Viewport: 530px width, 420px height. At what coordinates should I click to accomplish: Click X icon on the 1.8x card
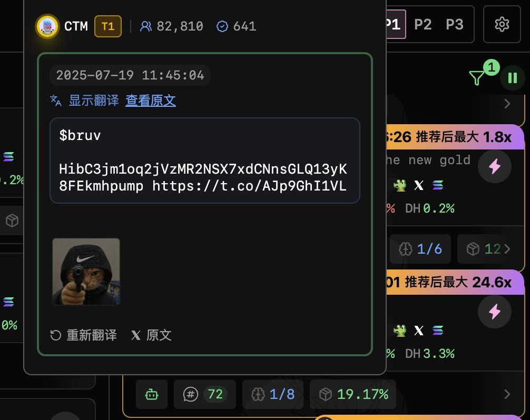[419, 185]
